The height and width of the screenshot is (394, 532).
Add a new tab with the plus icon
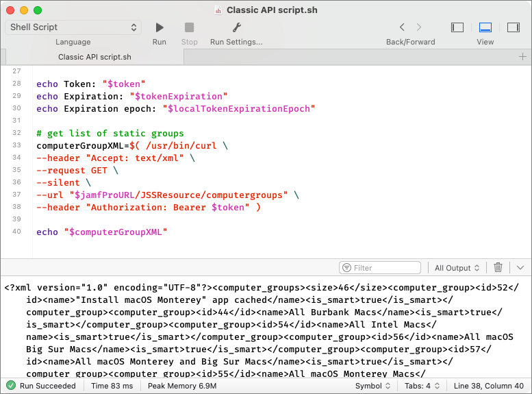click(522, 57)
